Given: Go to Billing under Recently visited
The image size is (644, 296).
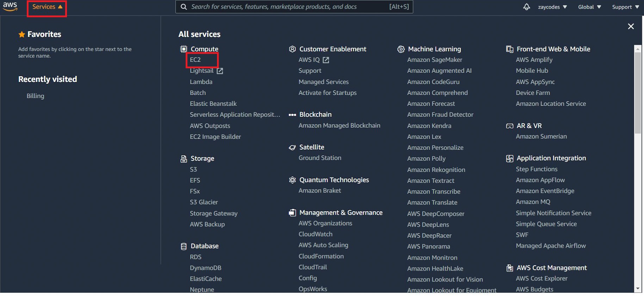Looking at the screenshot, I should coord(35,96).
